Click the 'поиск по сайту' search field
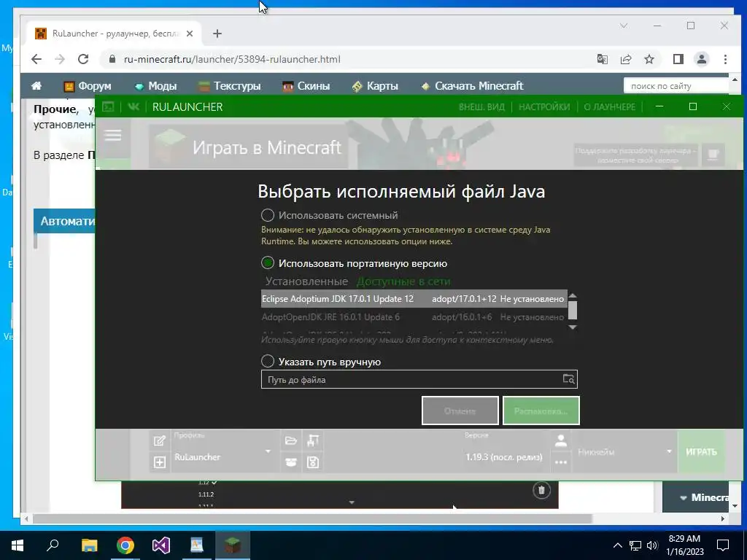The height and width of the screenshot is (560, 747). (676, 86)
